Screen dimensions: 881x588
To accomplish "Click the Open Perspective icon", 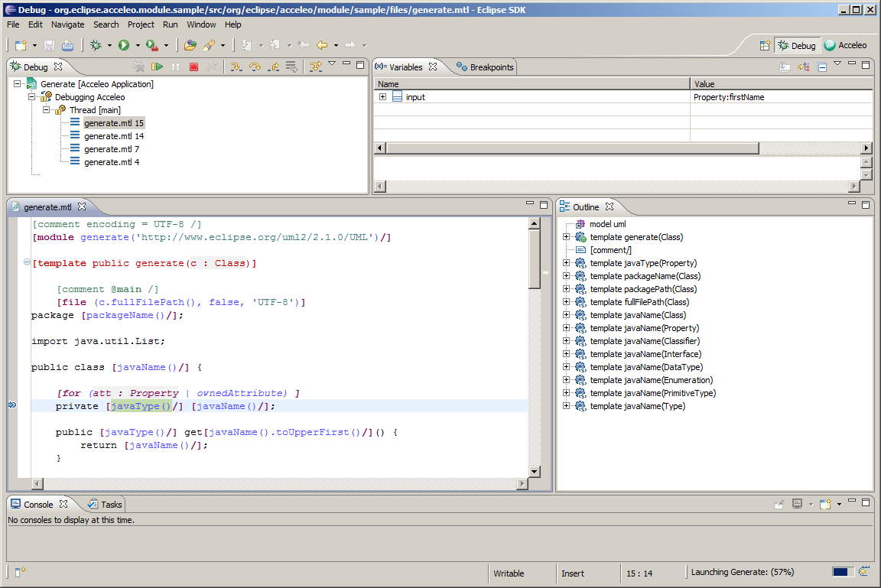I will pos(765,45).
